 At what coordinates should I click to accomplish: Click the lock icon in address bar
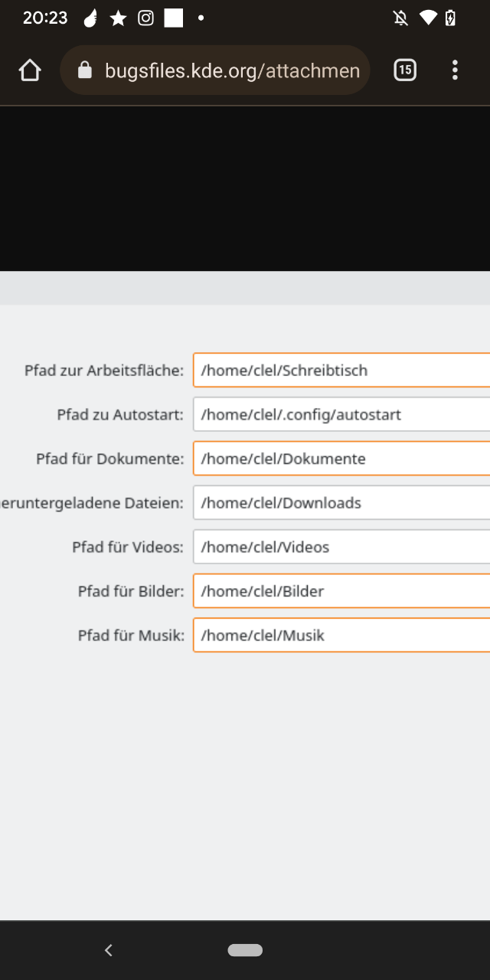click(85, 71)
